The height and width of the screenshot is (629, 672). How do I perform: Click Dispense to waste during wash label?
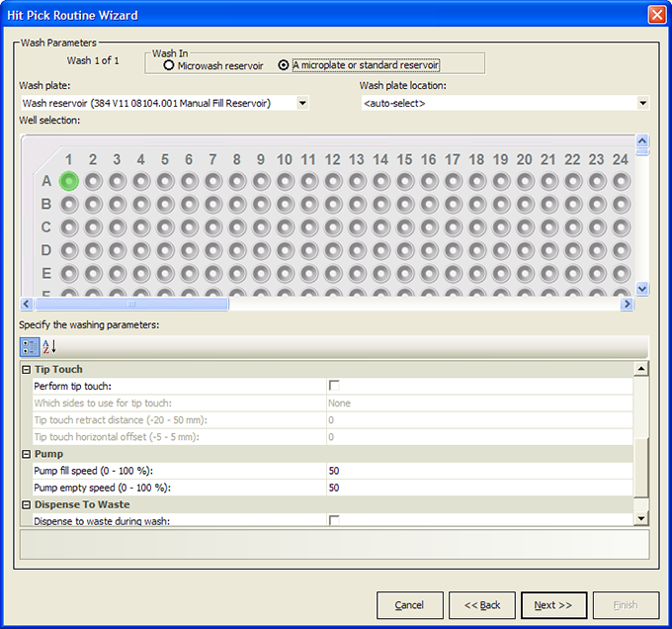coord(102,521)
